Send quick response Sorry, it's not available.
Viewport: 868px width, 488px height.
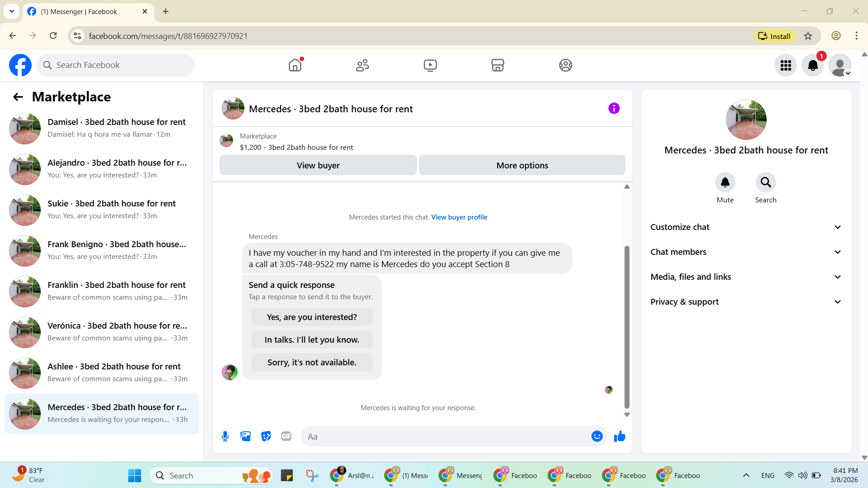[312, 363]
